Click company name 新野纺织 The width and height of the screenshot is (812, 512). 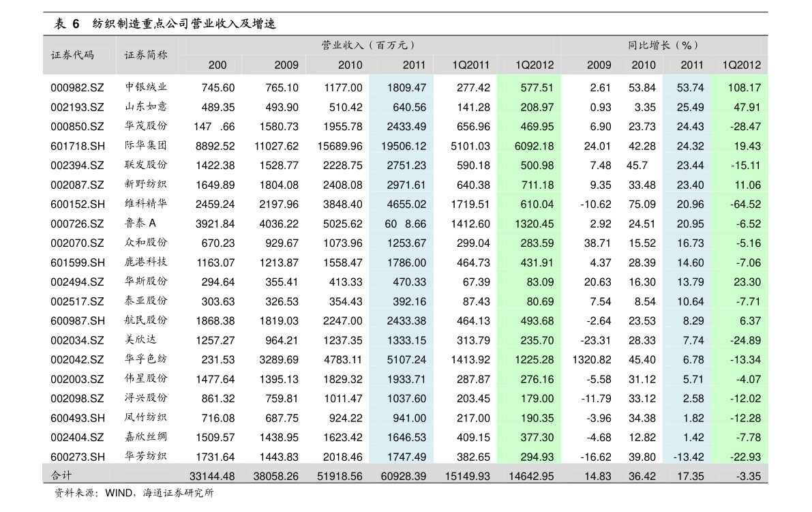(146, 184)
